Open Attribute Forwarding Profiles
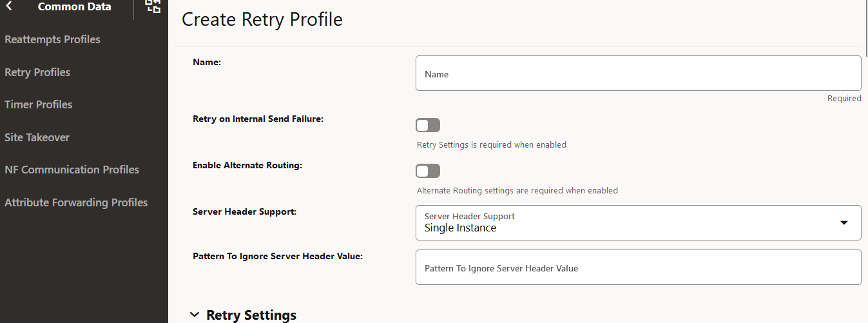The image size is (868, 323). coord(76,202)
